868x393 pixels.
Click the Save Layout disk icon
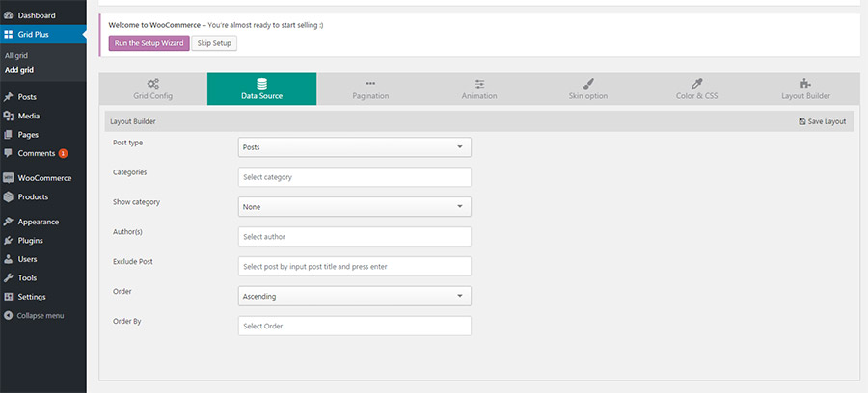tap(802, 122)
